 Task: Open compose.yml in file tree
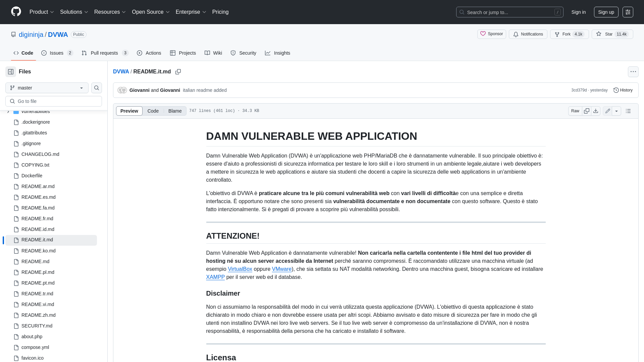(x=35, y=347)
